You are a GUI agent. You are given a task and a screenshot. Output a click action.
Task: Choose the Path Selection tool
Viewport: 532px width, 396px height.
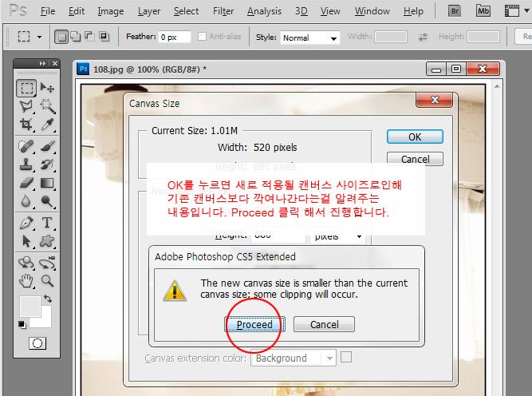coord(26,241)
